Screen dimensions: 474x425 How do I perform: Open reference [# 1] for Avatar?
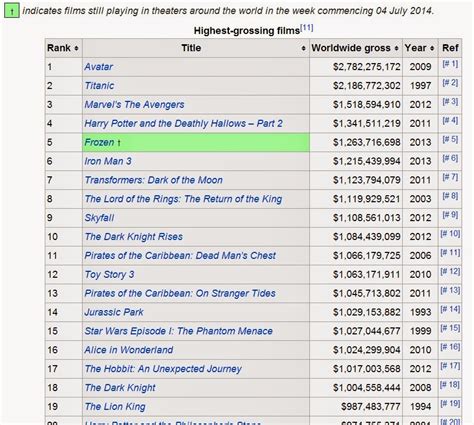coord(450,64)
